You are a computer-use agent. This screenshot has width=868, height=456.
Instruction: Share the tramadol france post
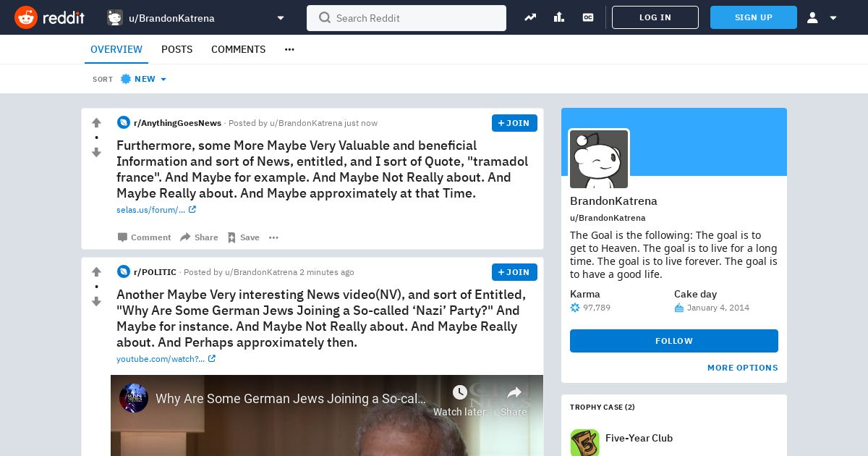pos(199,237)
